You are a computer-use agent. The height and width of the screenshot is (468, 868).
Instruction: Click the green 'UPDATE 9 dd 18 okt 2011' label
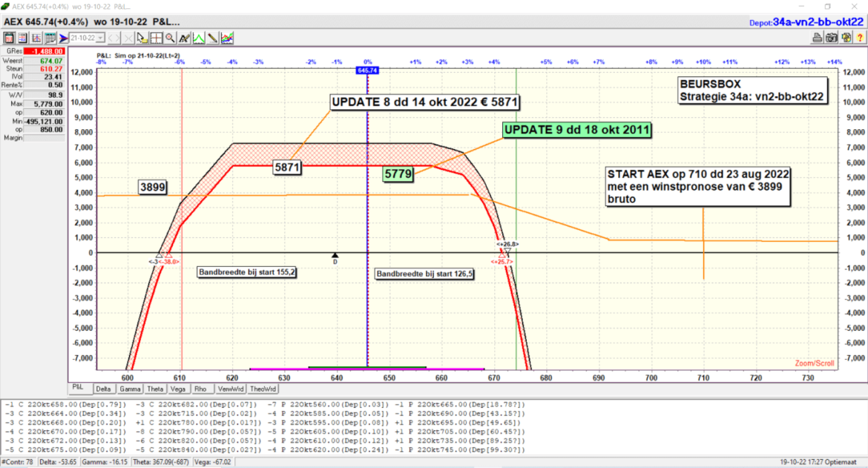pyautogui.click(x=576, y=130)
